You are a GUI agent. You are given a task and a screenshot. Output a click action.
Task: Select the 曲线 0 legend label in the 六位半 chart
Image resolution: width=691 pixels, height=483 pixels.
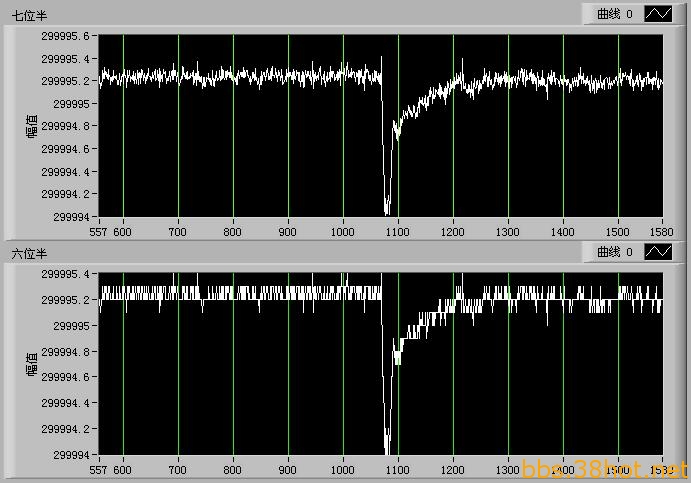pyautogui.click(x=615, y=252)
